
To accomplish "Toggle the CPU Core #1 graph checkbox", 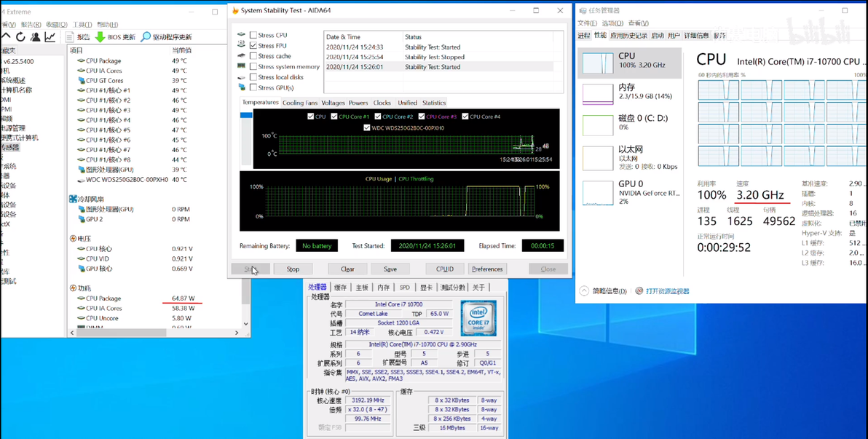I will [x=334, y=116].
